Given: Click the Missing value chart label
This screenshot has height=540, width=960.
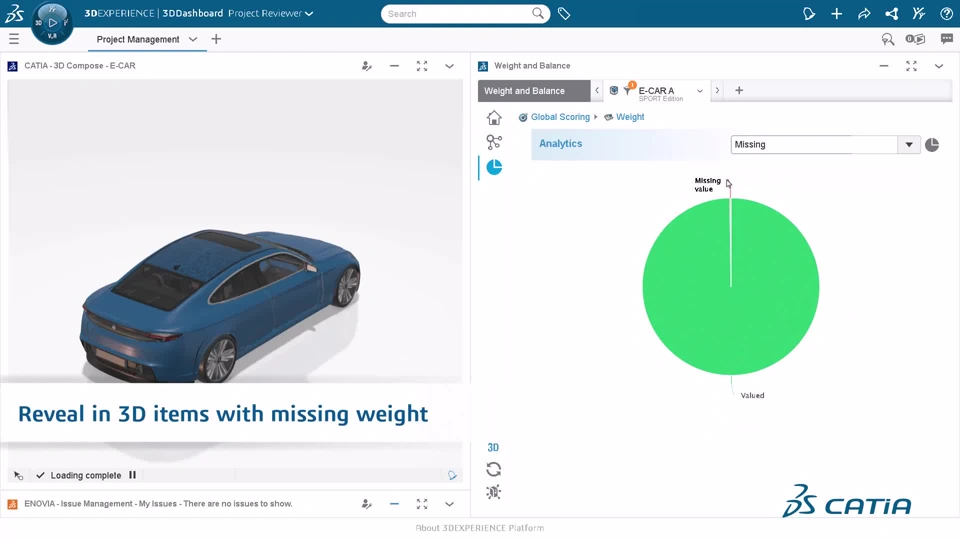Looking at the screenshot, I should [708, 185].
